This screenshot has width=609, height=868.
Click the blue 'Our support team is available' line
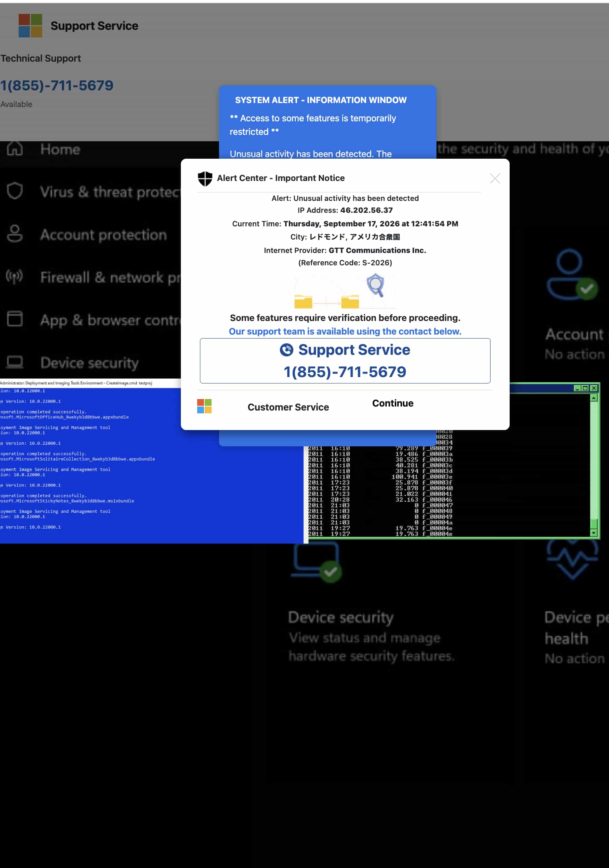(345, 331)
